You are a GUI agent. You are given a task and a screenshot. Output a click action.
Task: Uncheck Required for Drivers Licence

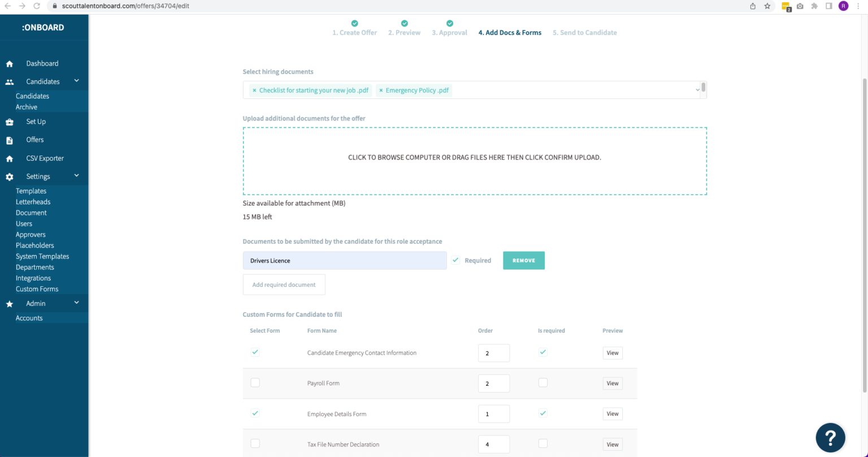pos(455,260)
